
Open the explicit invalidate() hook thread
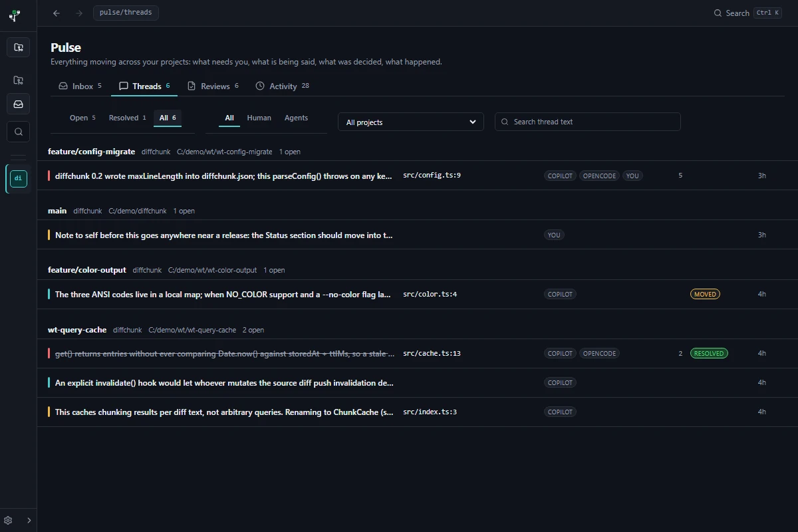tap(418, 382)
